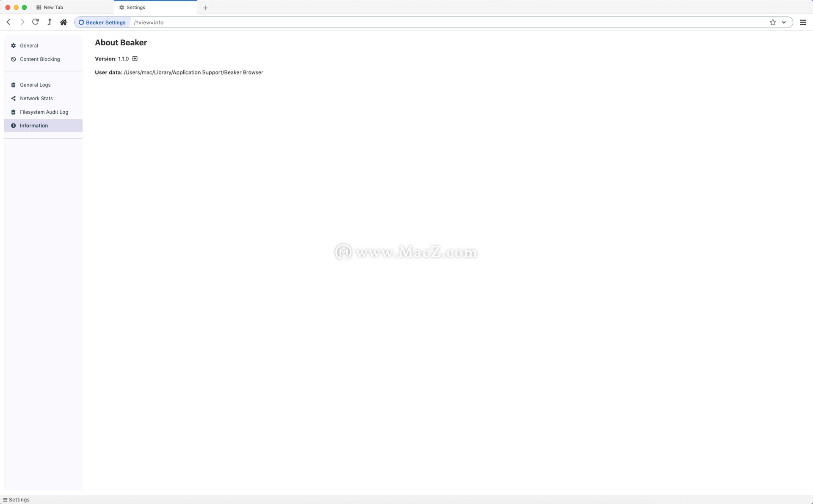Click the grid icon on the New Tab tab
Viewport: 813px width, 504px height.
pos(39,7)
